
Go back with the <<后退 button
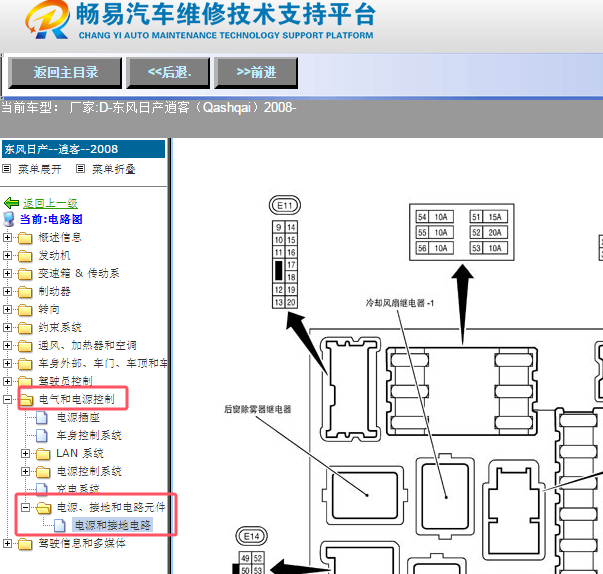pos(168,73)
